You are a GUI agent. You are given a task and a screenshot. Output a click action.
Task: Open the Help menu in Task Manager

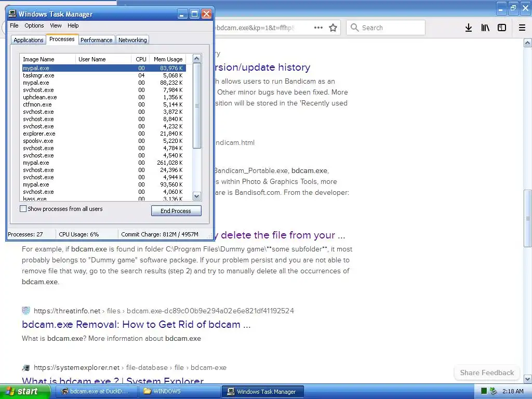73,25
